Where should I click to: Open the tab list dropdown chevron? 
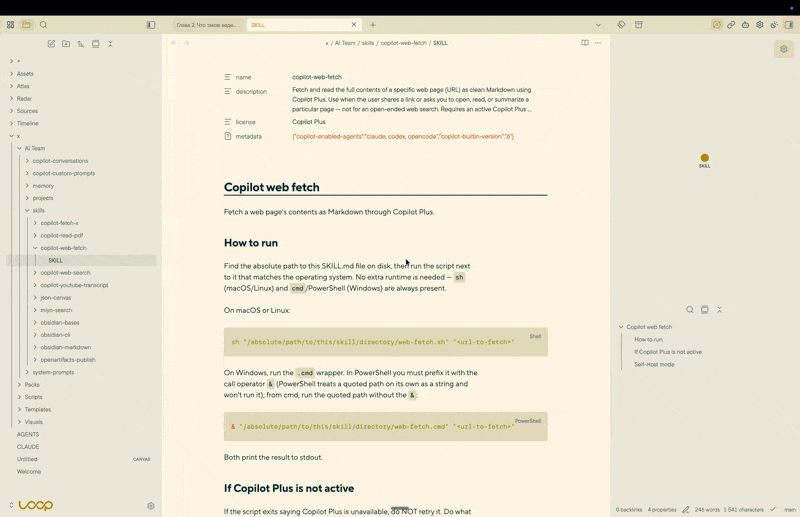coord(598,24)
